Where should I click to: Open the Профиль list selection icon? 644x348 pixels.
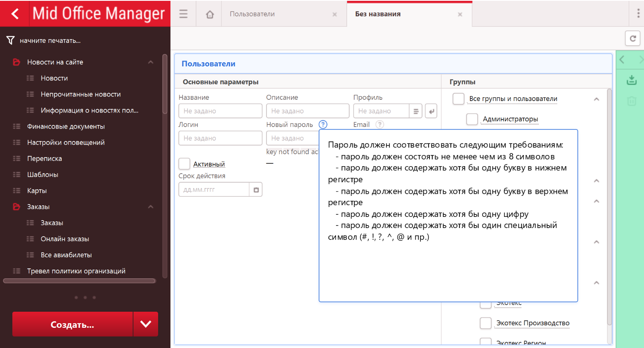click(416, 111)
